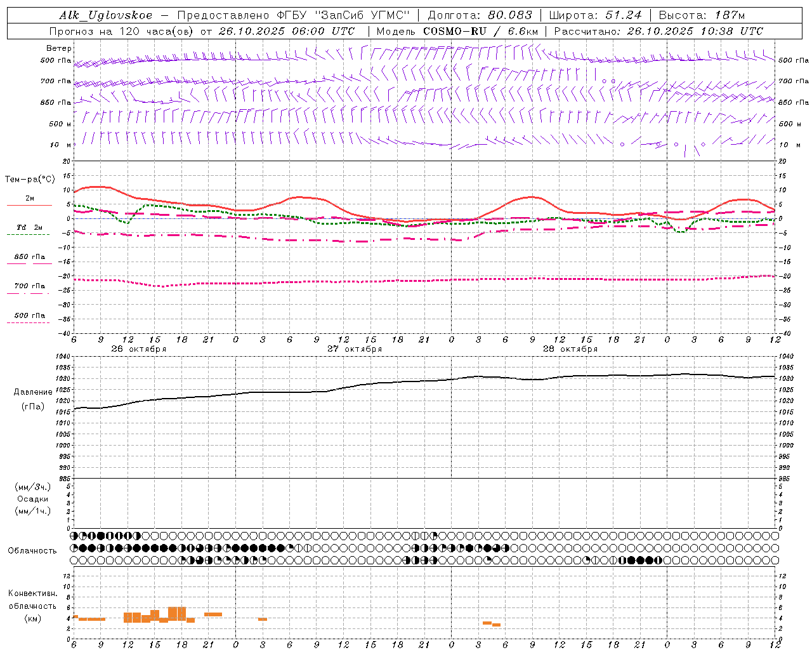The width and height of the screenshot is (812, 650).
Task: Select the provider text ФГБУ "ЗапСиб УГМС"
Action: (x=344, y=16)
